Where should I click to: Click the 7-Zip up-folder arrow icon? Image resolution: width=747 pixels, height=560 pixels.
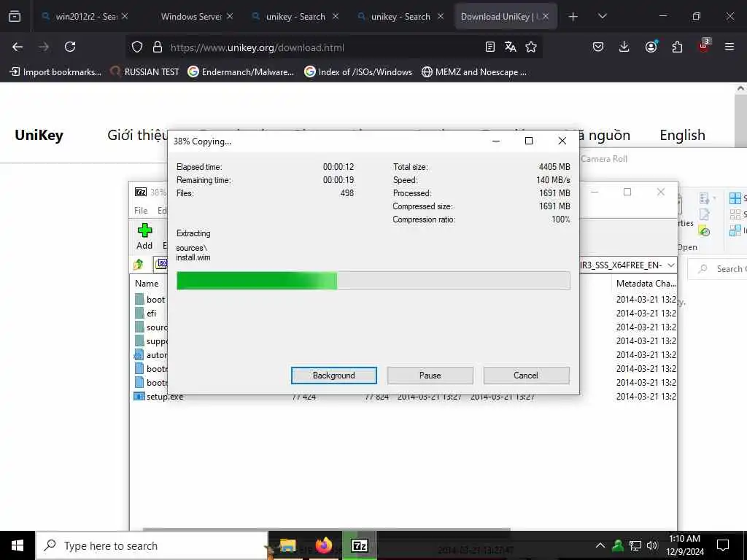click(139, 264)
